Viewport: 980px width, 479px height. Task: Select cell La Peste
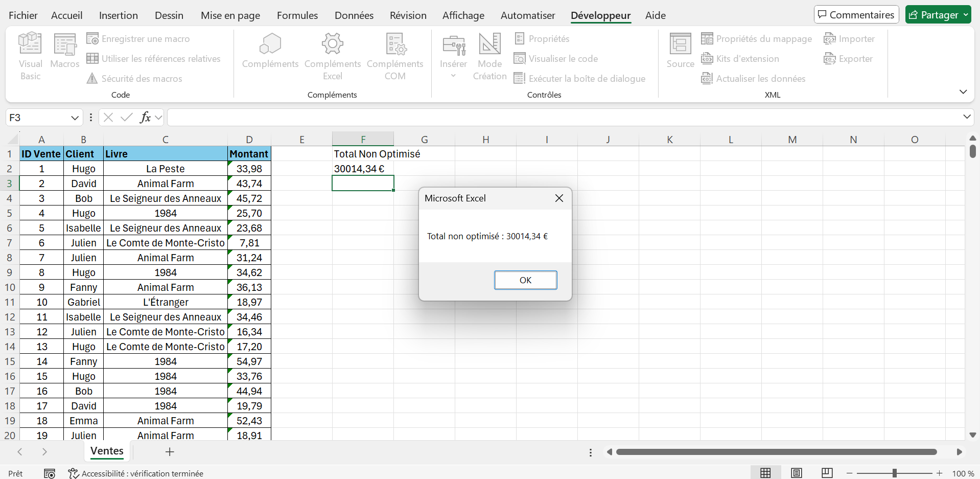(x=166, y=169)
